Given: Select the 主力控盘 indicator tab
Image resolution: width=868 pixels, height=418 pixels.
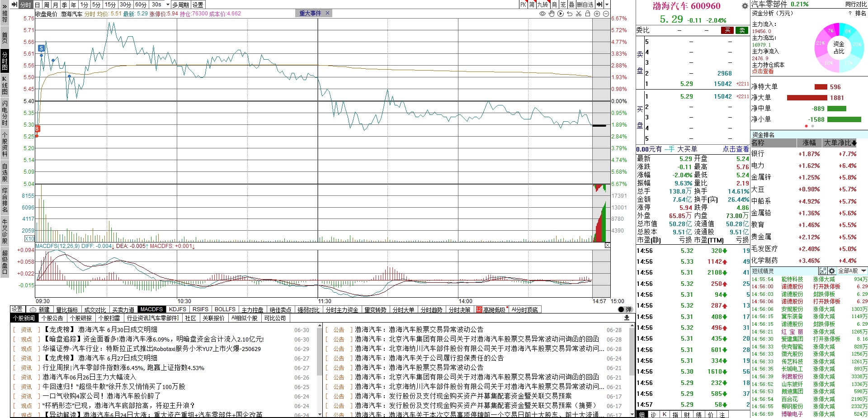Looking at the screenshot, I should click(x=252, y=309).
